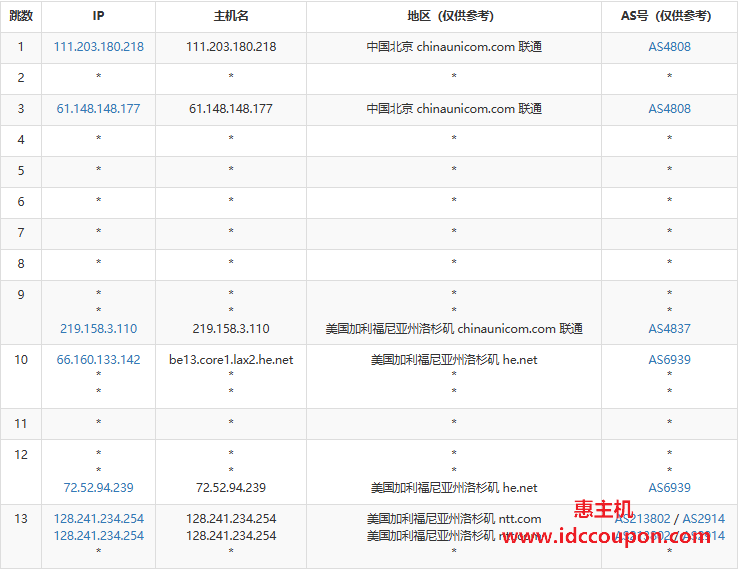Open IP link 111.203.180.218 in hop 1
Image resolution: width=738 pixels, height=569 pixels.
98,47
